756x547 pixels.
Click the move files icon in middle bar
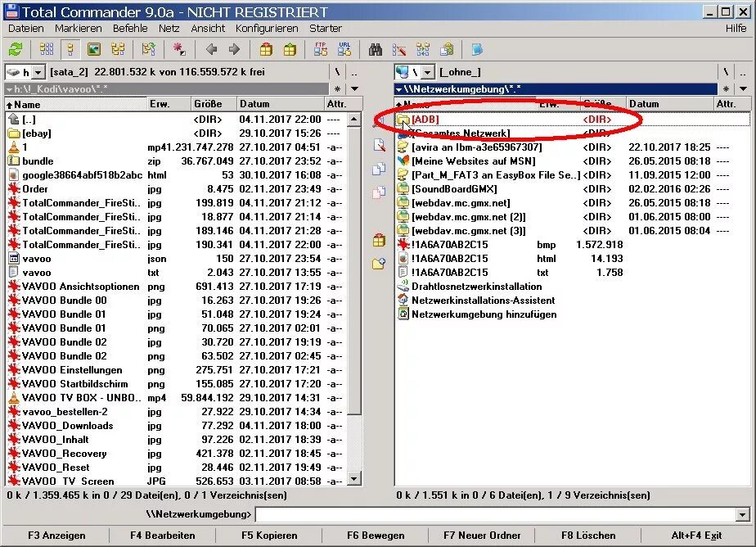pos(379,192)
